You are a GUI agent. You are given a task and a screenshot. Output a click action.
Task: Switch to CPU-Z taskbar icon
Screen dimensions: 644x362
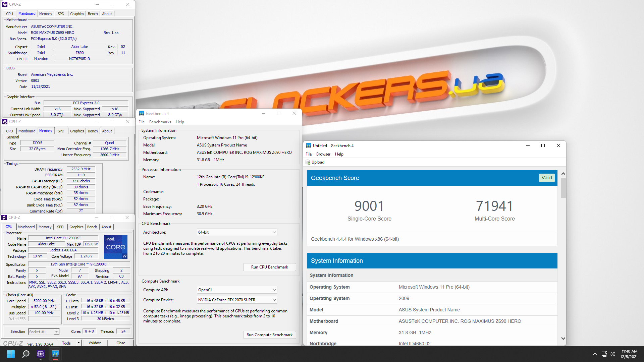pos(41,354)
